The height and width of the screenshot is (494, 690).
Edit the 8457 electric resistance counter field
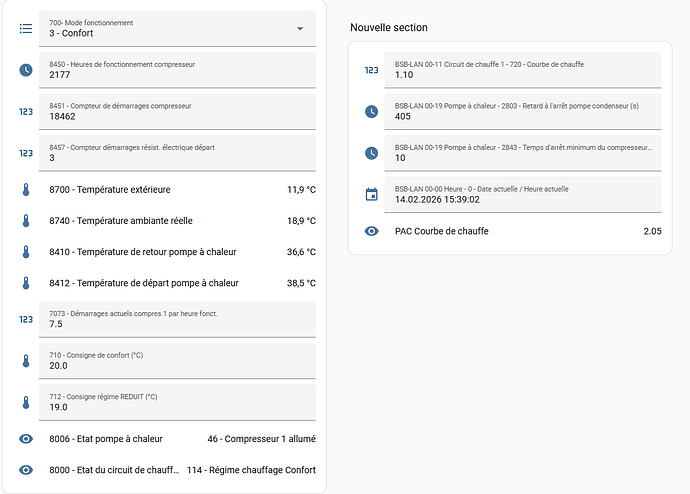click(177, 153)
